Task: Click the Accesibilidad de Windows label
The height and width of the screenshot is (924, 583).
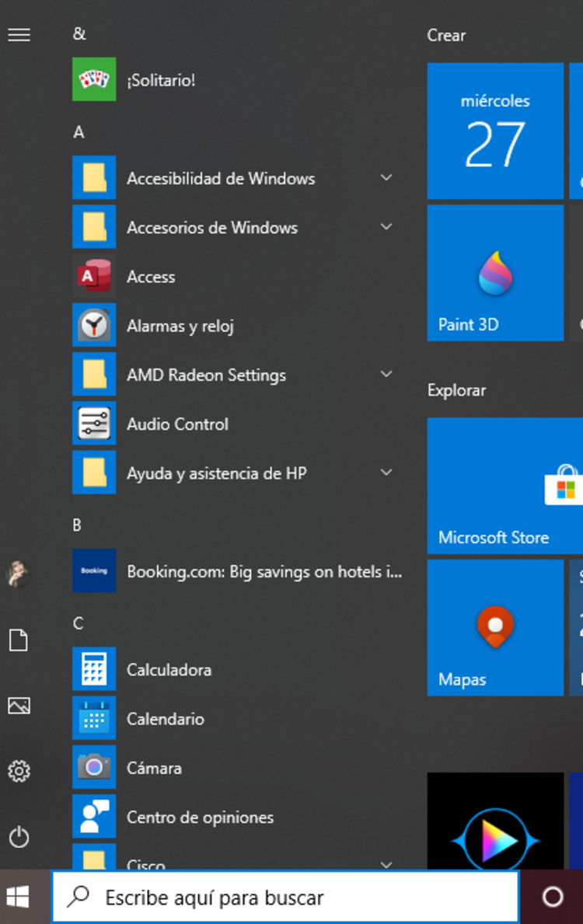Action: point(221,179)
